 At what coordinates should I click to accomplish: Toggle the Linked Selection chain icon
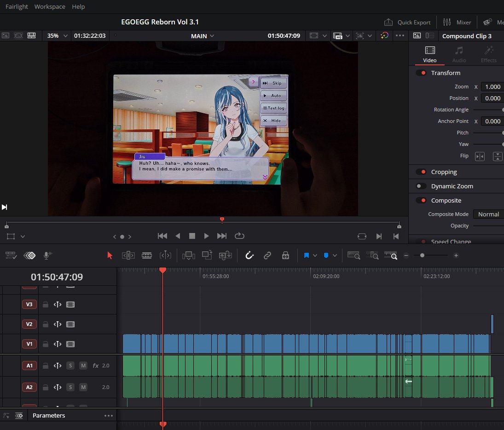pyautogui.click(x=267, y=256)
